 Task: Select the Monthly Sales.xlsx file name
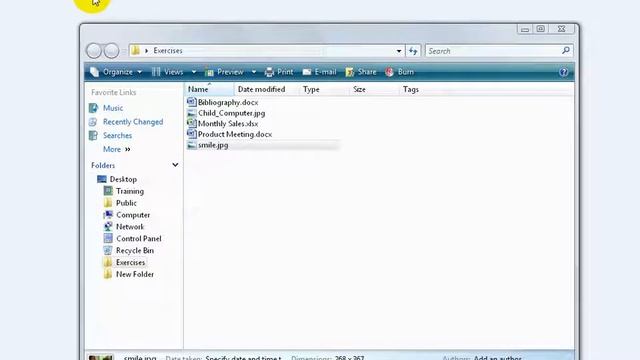pos(228,123)
